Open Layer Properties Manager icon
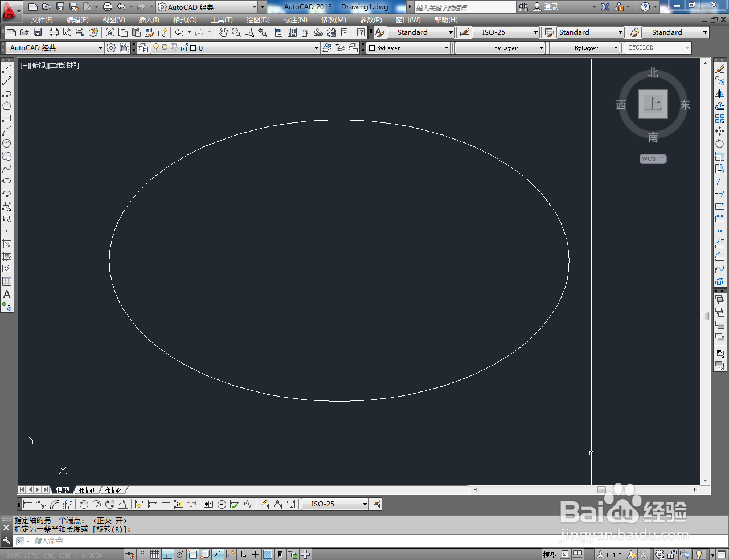Image resolution: width=729 pixels, height=560 pixels. click(x=143, y=48)
